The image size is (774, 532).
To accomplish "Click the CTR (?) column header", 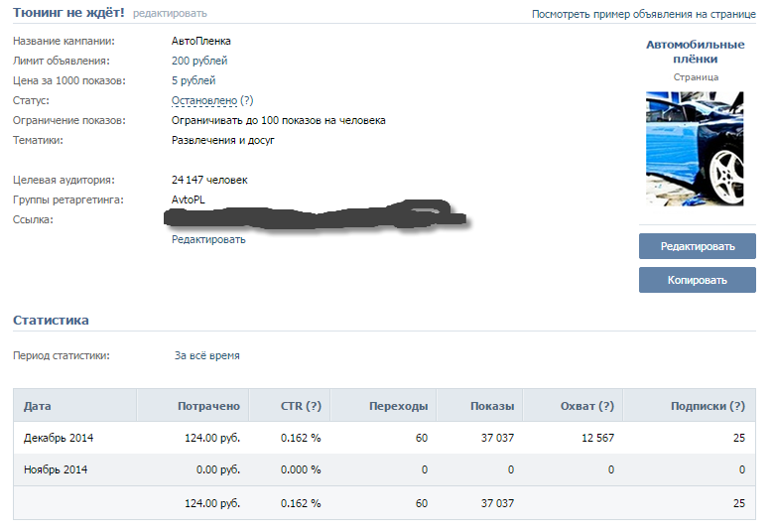I will (x=300, y=406).
